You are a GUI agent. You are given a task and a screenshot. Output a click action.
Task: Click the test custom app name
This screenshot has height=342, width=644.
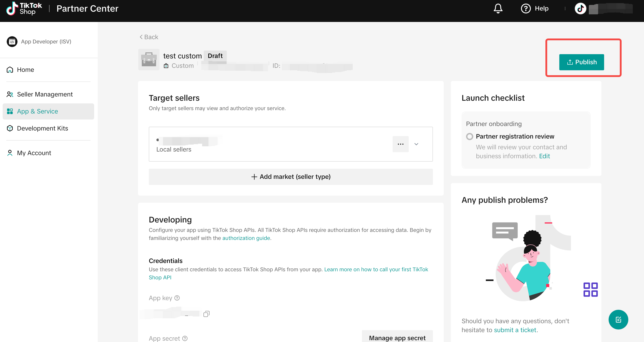182,56
